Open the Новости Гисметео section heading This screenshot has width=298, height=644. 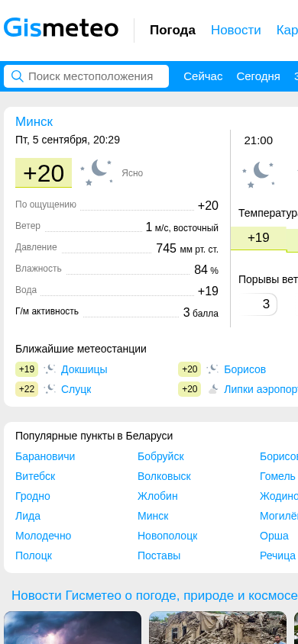pyautogui.click(x=154, y=595)
